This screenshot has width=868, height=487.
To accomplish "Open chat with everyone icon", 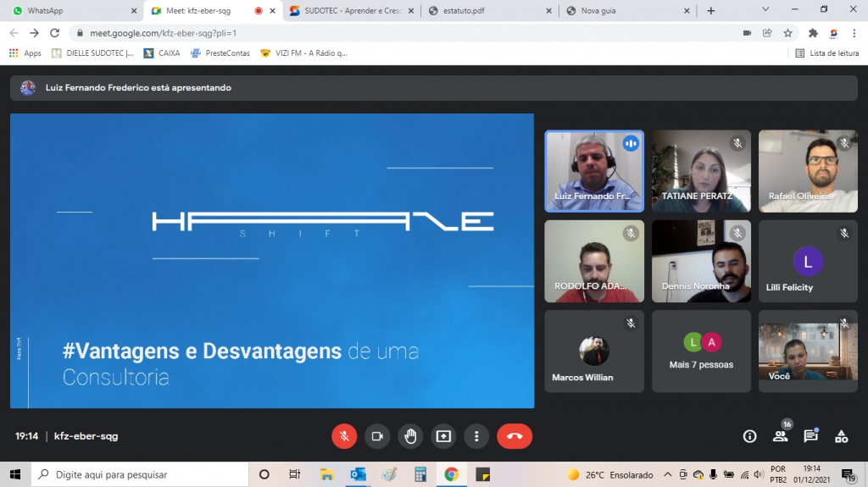I will (x=811, y=436).
